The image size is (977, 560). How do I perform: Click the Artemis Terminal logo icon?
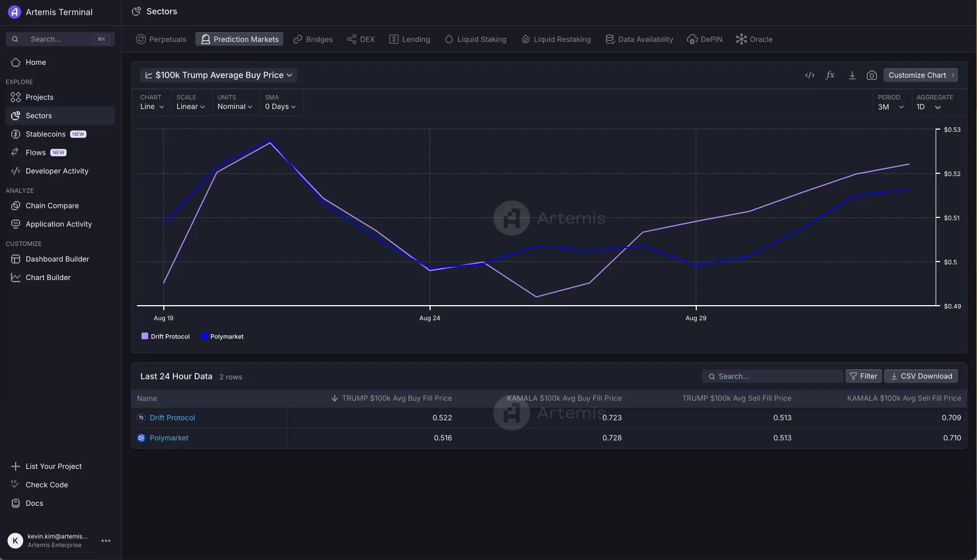click(x=15, y=12)
